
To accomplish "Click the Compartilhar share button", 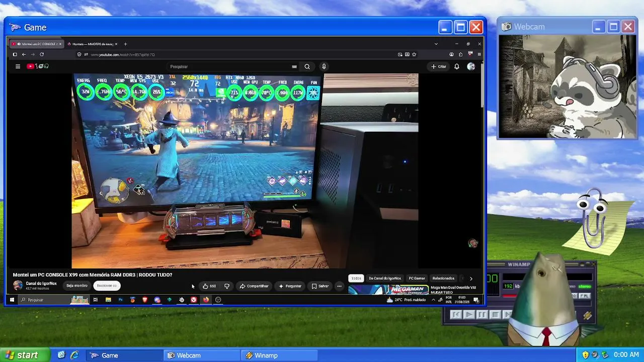I will click(x=254, y=286).
